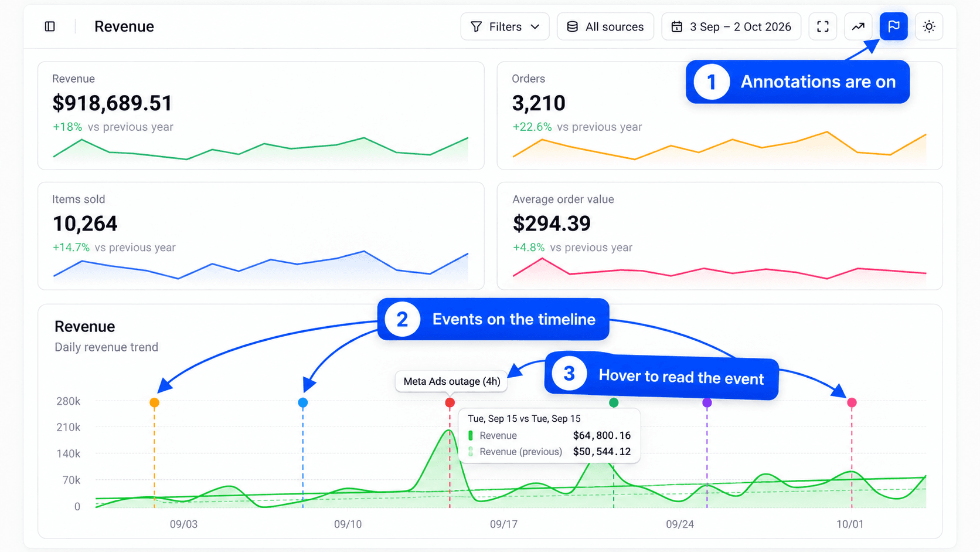The width and height of the screenshot is (980, 552).
Task: Click the 09/24 x-axis label
Action: 680,524
